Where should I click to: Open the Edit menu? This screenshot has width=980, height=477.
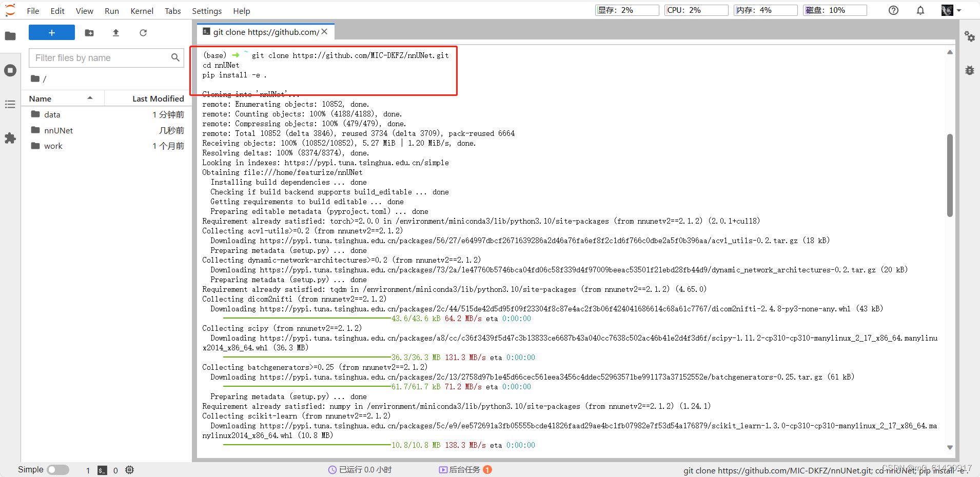57,11
